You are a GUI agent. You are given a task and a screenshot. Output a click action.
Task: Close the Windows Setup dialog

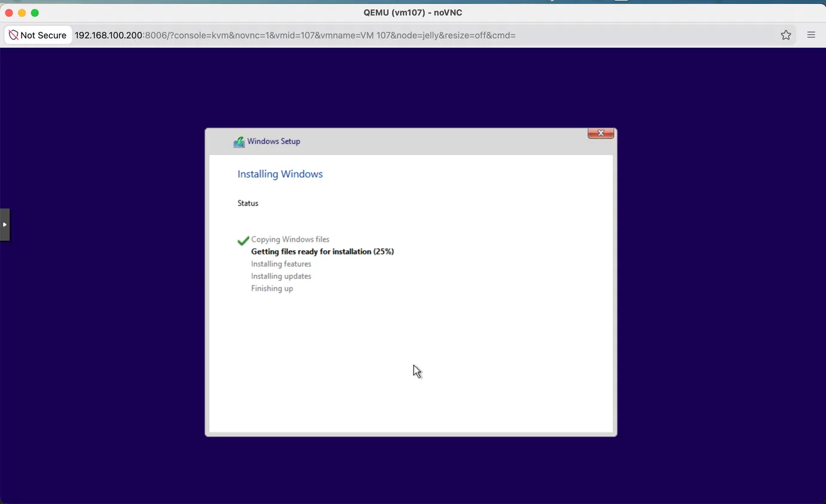[x=601, y=133]
